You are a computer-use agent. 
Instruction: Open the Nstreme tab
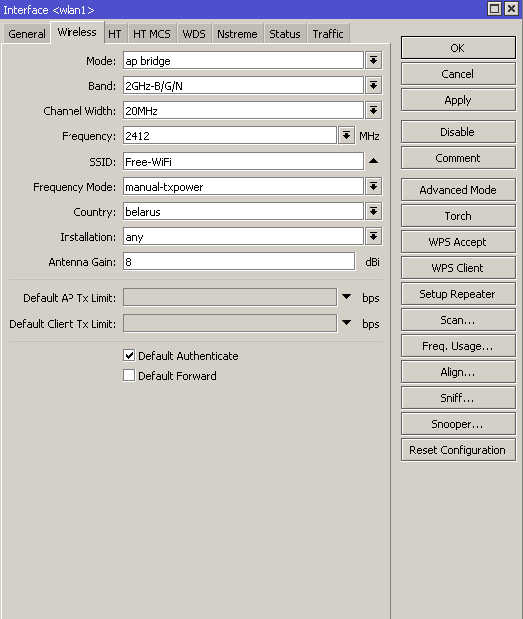237,34
